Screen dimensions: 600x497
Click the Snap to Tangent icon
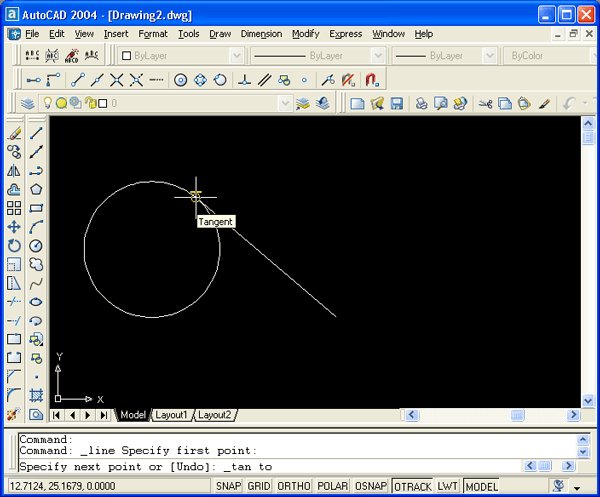pos(220,80)
